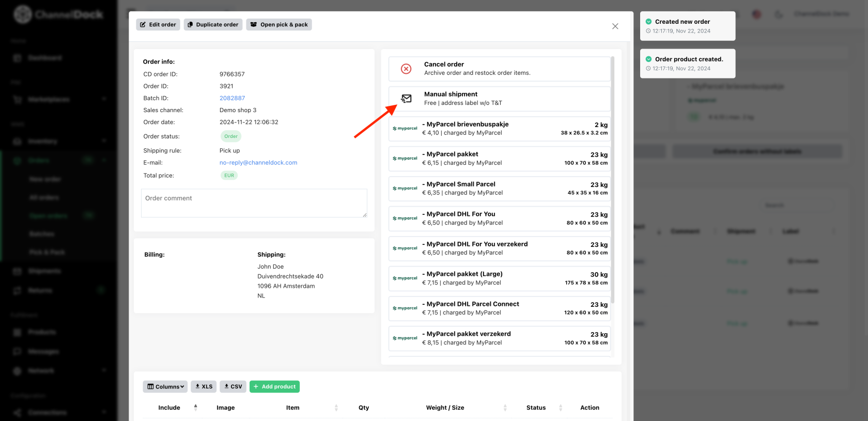Sort by the Status column arrows
The width and height of the screenshot is (868, 421).
[x=561, y=408]
